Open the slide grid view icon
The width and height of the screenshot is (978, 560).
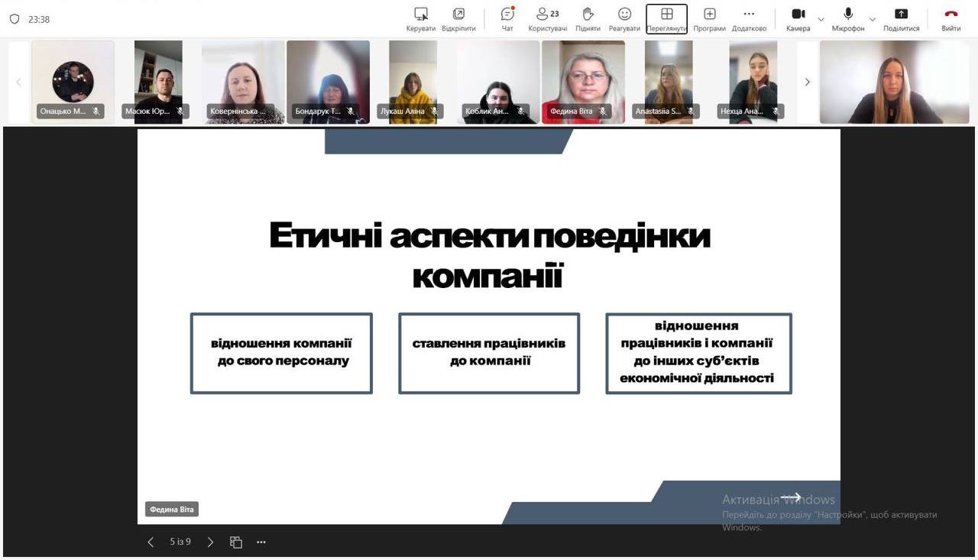click(236, 542)
